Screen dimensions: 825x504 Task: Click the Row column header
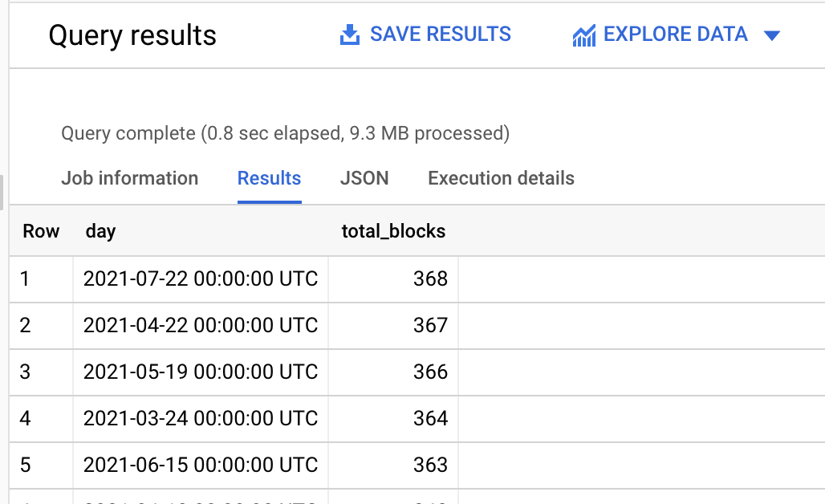click(41, 232)
